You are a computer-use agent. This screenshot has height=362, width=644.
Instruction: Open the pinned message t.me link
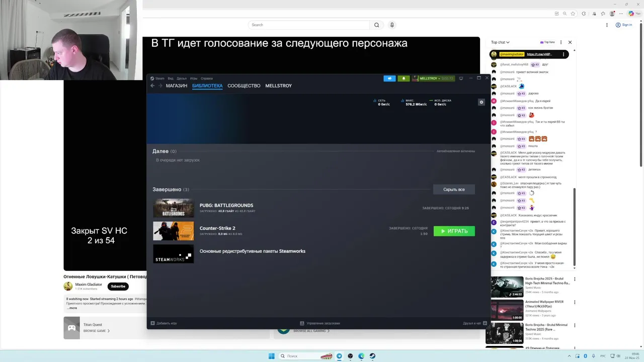click(x=539, y=54)
